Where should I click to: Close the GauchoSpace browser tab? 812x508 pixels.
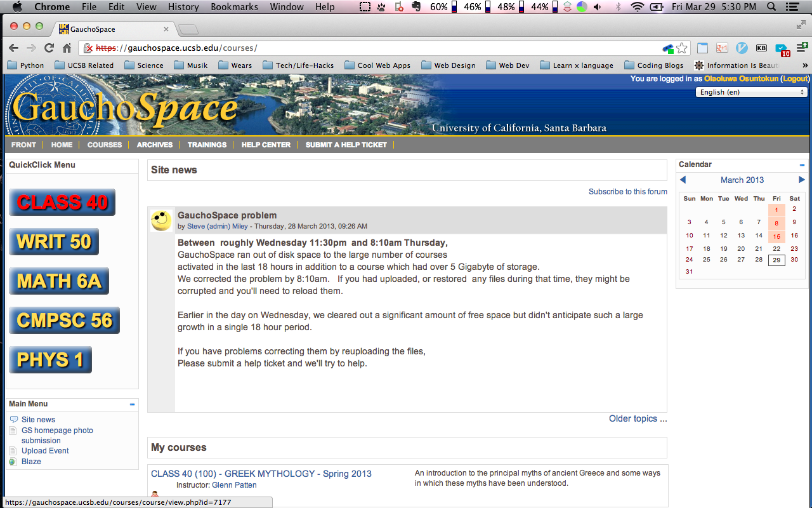166,29
